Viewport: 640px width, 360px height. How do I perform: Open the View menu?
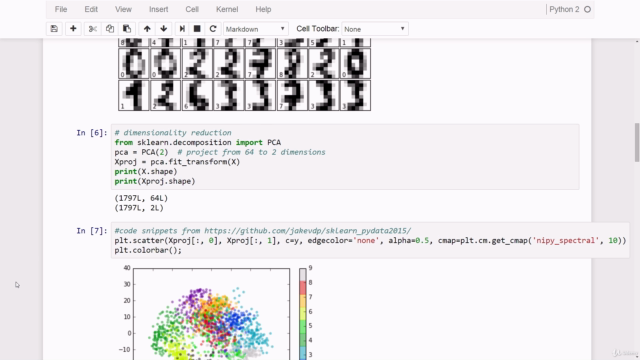(x=123, y=9)
